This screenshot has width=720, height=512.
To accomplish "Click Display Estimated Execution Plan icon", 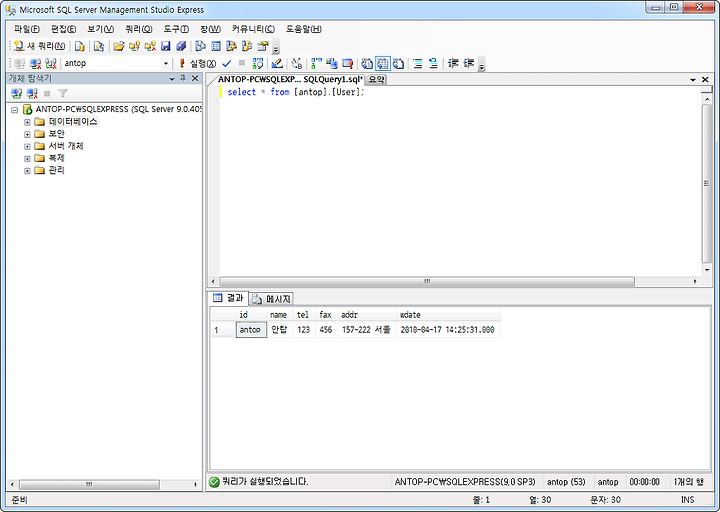I will 258,63.
